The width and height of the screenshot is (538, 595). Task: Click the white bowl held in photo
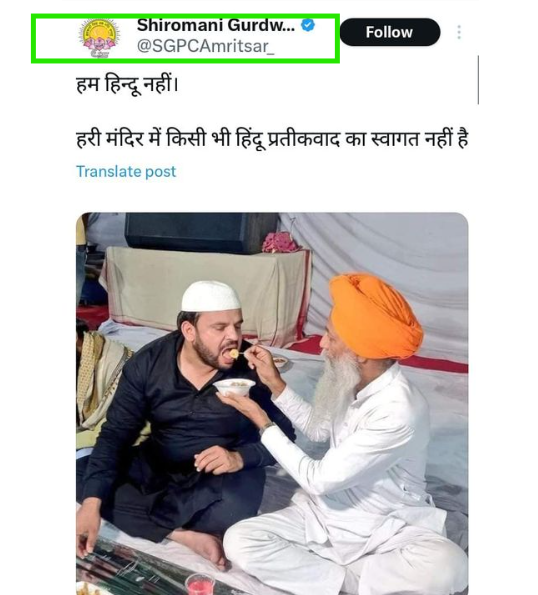[234, 387]
